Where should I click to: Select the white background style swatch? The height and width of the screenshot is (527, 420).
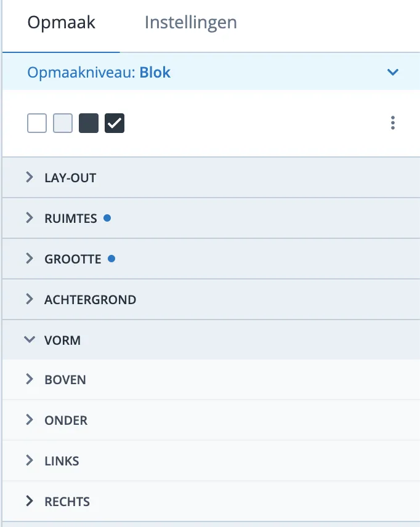point(36,123)
